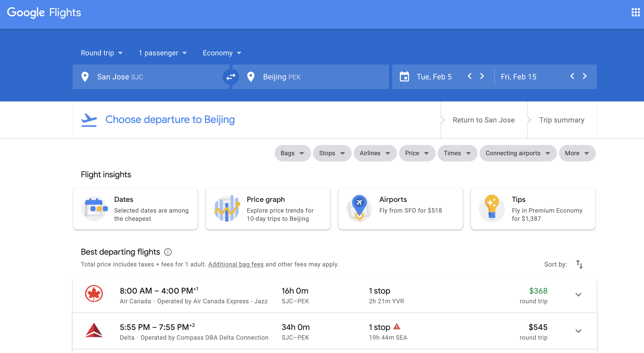Expand the Air Canada $368 flight details
The width and height of the screenshot is (644, 353).
pos(578,295)
